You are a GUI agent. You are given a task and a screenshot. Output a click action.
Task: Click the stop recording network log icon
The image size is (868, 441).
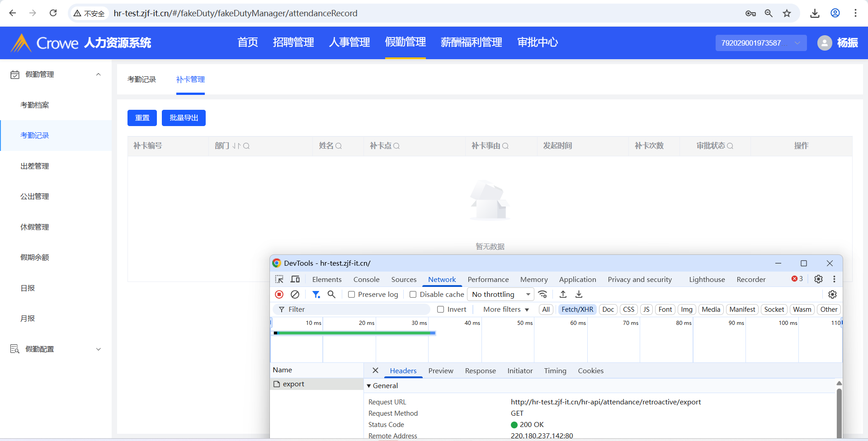279,295
